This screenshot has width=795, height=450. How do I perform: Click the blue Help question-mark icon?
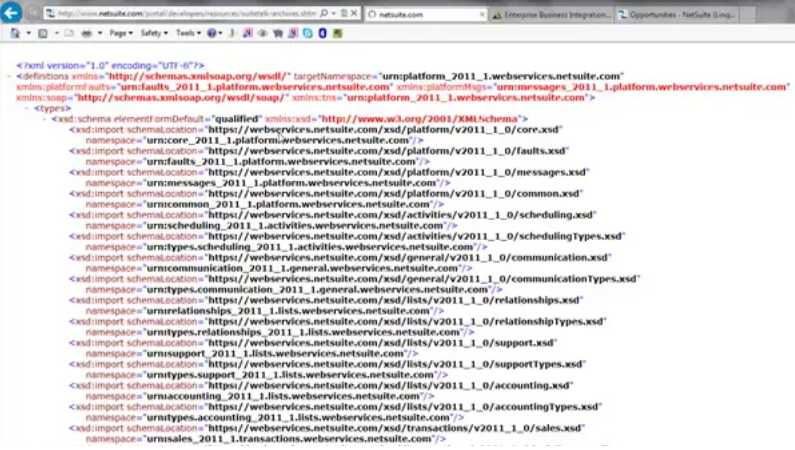click(211, 33)
